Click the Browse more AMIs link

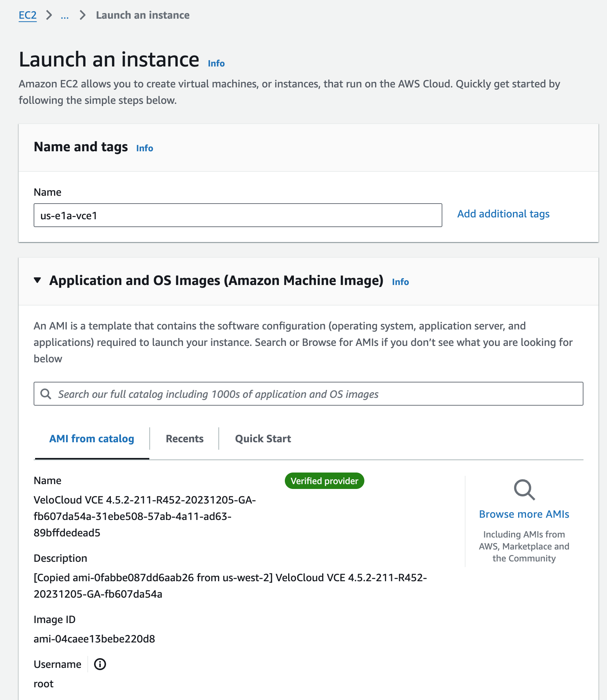(524, 514)
